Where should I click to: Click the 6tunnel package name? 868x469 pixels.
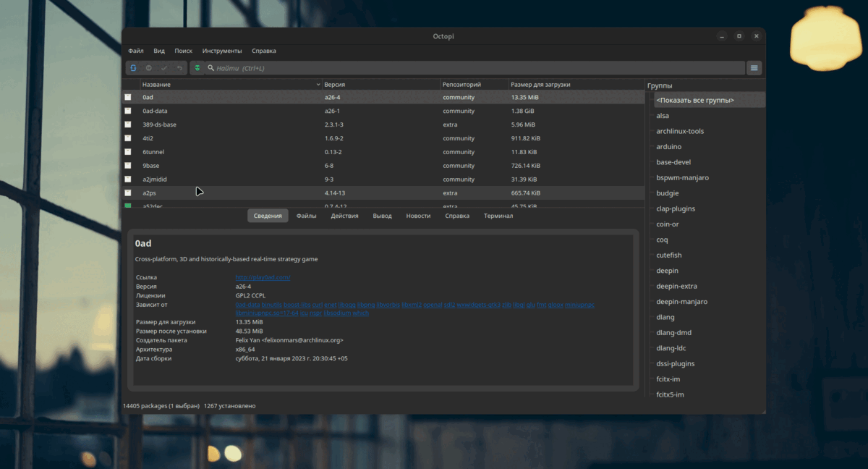point(154,152)
